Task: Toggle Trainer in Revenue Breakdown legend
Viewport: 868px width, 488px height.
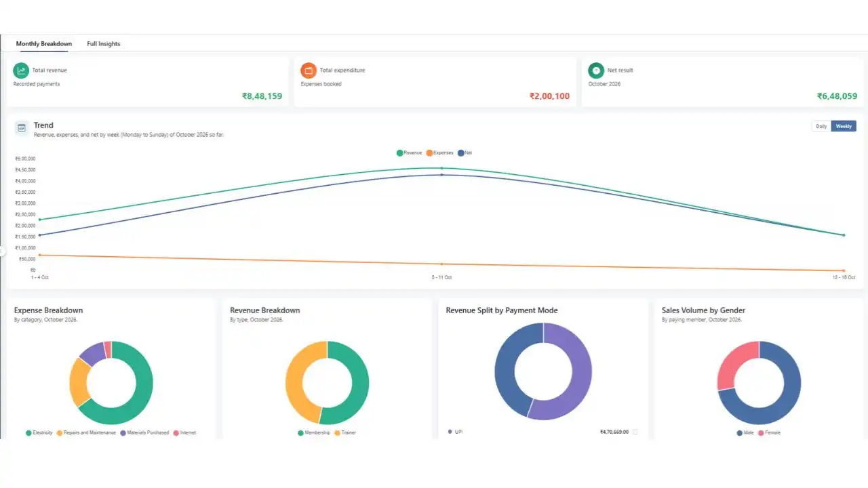Action: click(x=345, y=432)
